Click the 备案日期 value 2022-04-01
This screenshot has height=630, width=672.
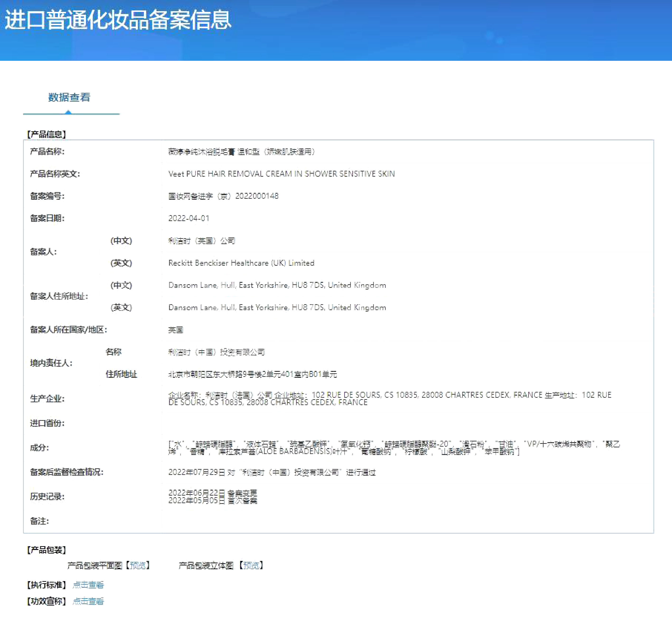(x=189, y=218)
